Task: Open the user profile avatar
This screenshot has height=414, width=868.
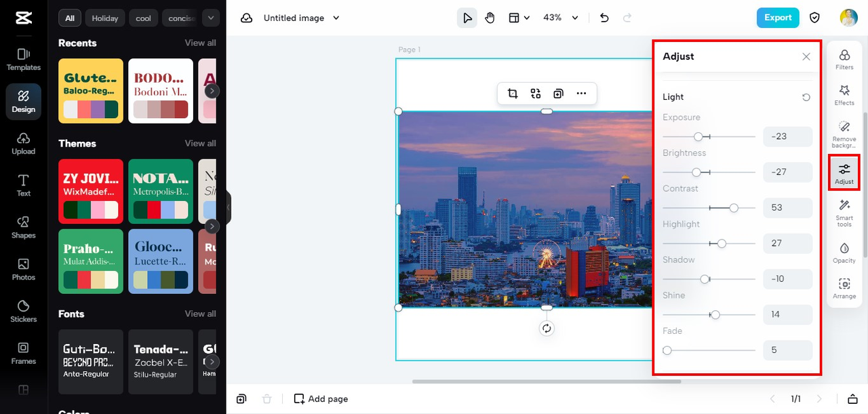Action: [x=848, y=18]
